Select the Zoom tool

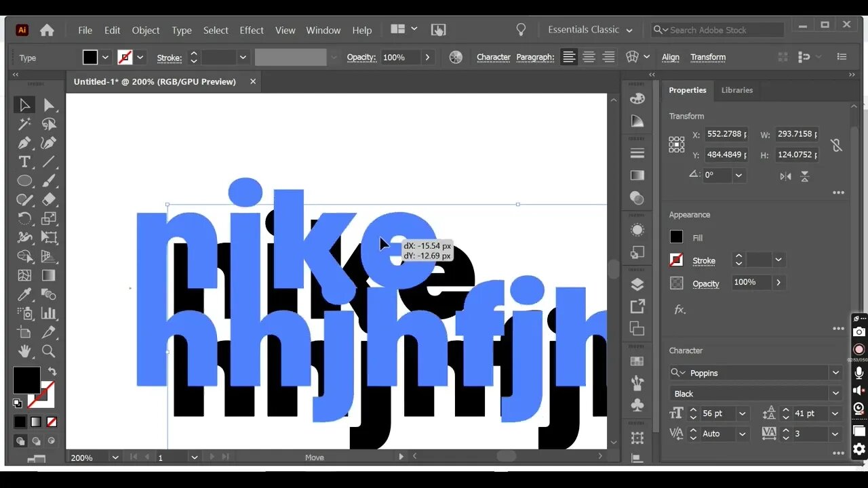coord(49,351)
